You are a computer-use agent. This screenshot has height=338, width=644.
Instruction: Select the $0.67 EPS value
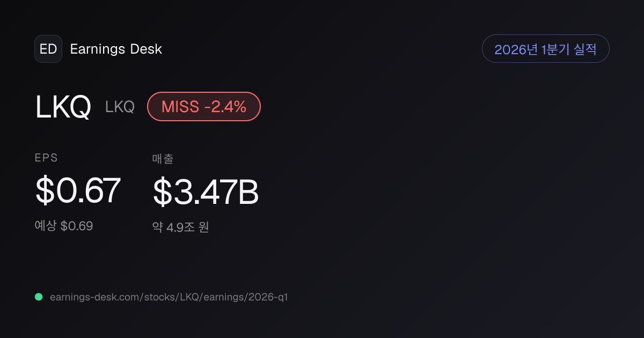[x=78, y=191]
